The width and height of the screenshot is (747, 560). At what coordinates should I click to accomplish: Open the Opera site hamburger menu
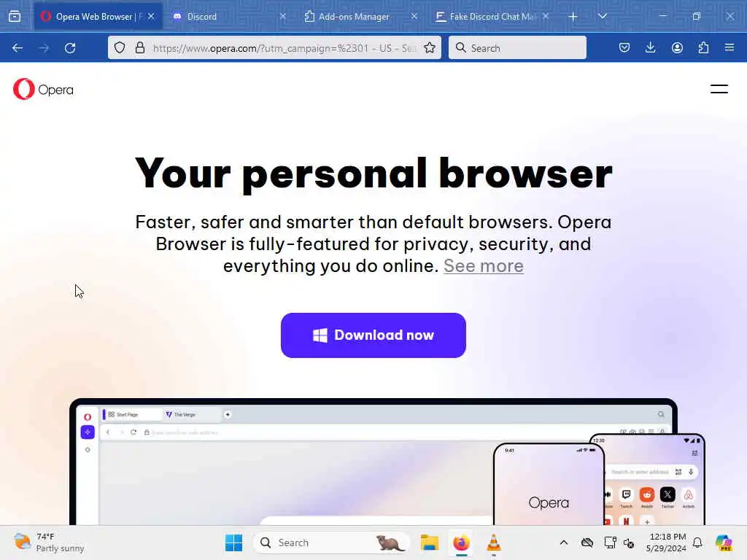click(x=719, y=89)
